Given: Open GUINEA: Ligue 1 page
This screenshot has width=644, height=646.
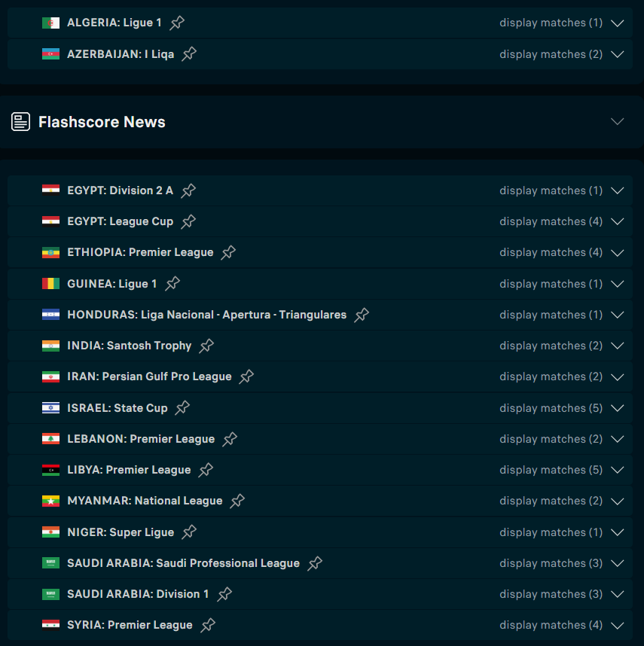Looking at the screenshot, I should 112,283.
